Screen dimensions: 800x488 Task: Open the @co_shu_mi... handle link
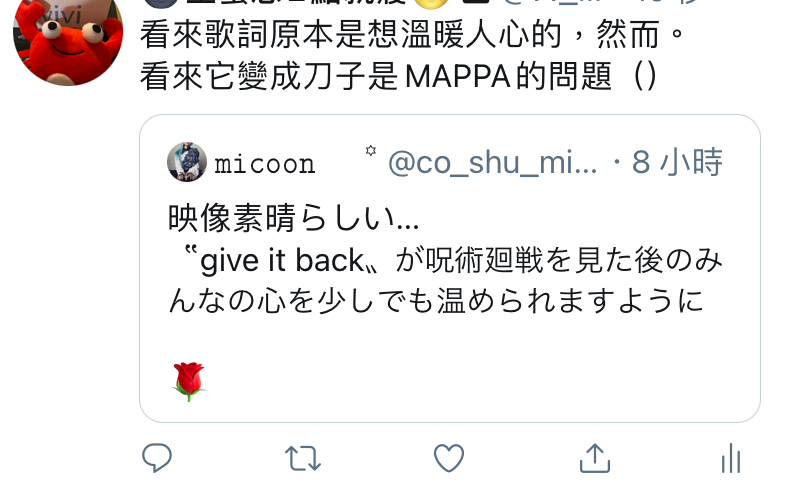click(x=492, y=163)
